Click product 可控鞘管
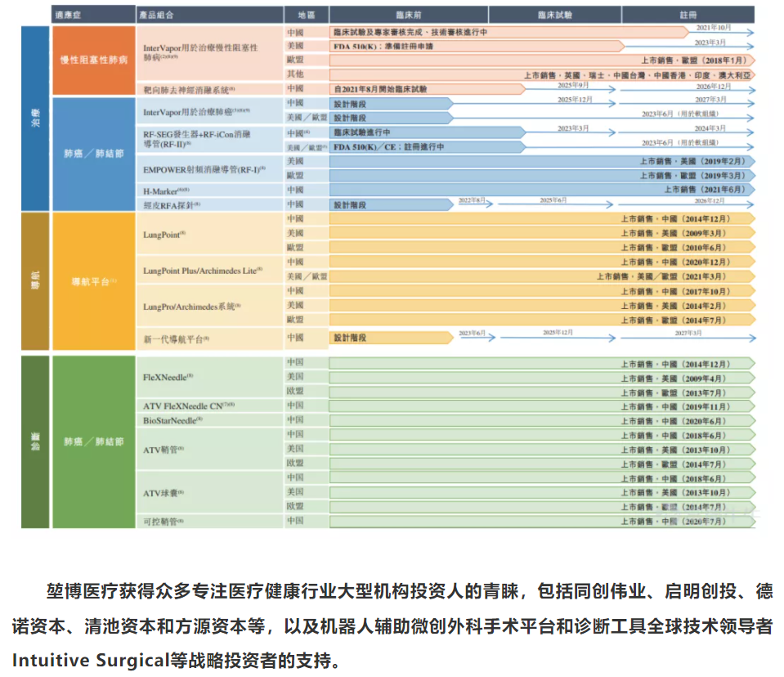The image size is (784, 677). [x=163, y=522]
